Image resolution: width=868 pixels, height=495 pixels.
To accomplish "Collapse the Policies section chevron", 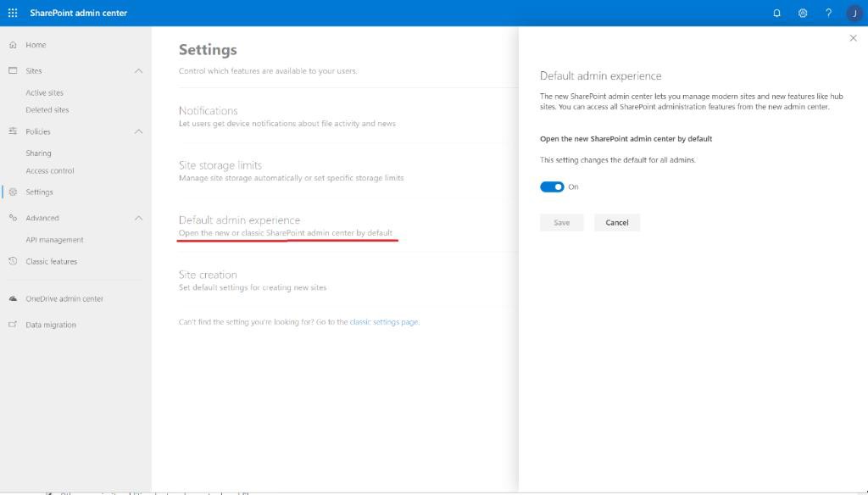I will [x=138, y=131].
